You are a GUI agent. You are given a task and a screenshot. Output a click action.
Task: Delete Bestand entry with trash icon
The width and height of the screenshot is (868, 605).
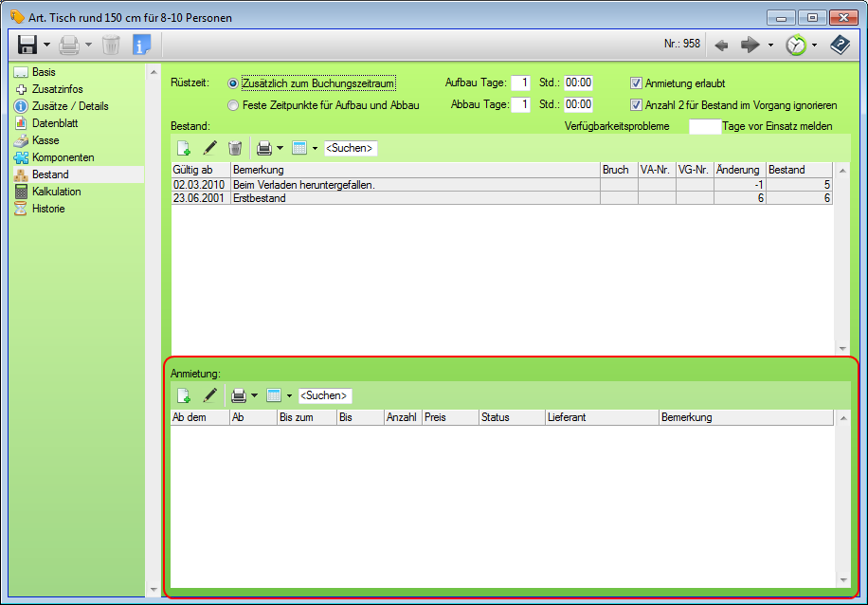tap(235, 148)
